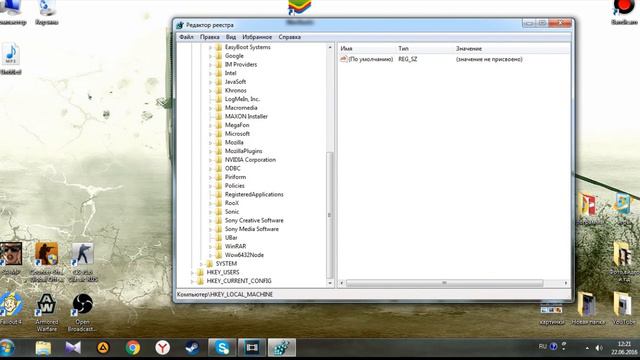The height and width of the screenshot is (360, 640).
Task: Click the HKEY_CURRENT_CONFIG folder icon
Action: (x=200, y=281)
